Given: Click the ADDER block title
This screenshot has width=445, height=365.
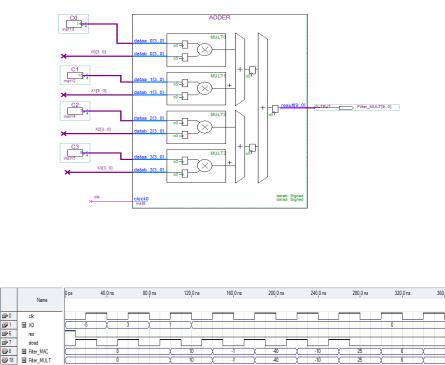Looking at the screenshot, I should point(219,17).
